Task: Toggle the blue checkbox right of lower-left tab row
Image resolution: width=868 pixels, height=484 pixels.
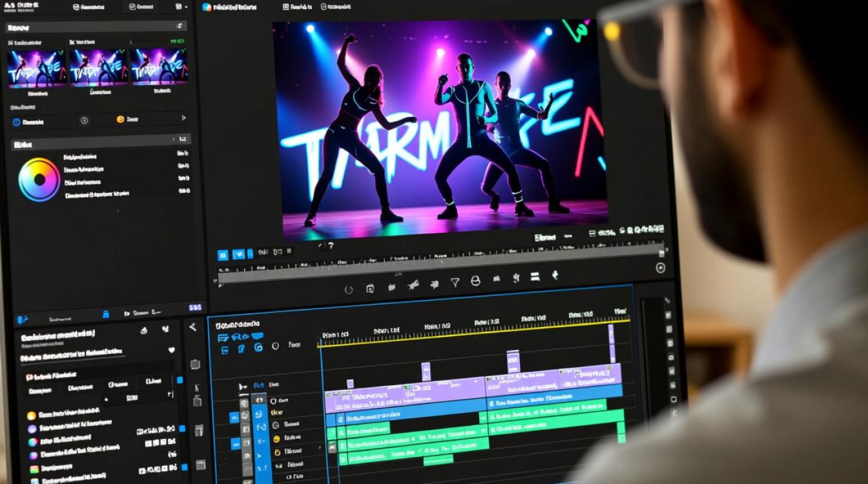Action: click(180, 380)
